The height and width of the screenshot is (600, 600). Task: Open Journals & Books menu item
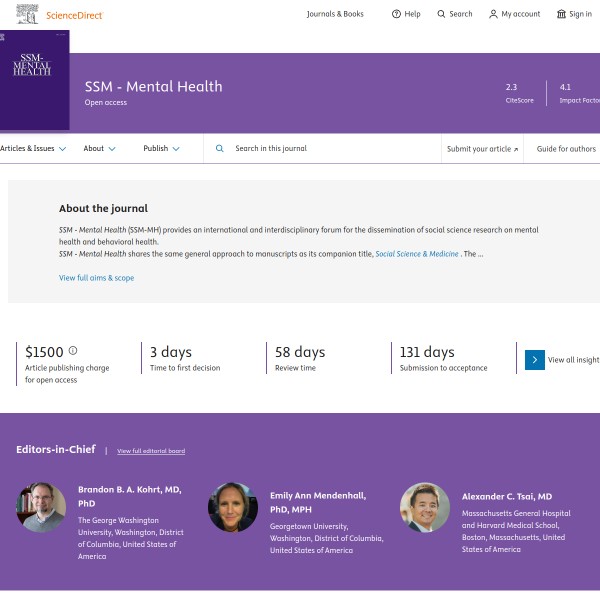(335, 14)
